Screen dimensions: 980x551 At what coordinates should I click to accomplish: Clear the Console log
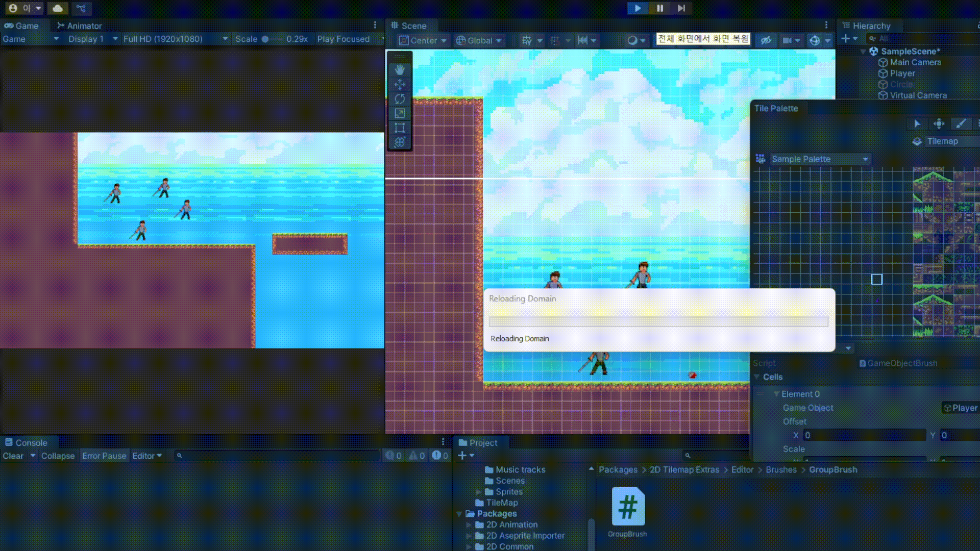pyautogui.click(x=13, y=456)
